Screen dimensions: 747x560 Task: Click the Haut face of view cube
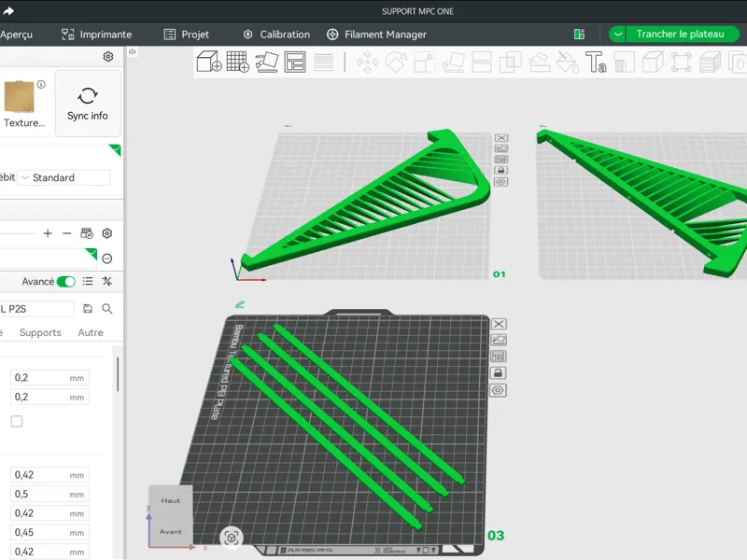click(171, 500)
